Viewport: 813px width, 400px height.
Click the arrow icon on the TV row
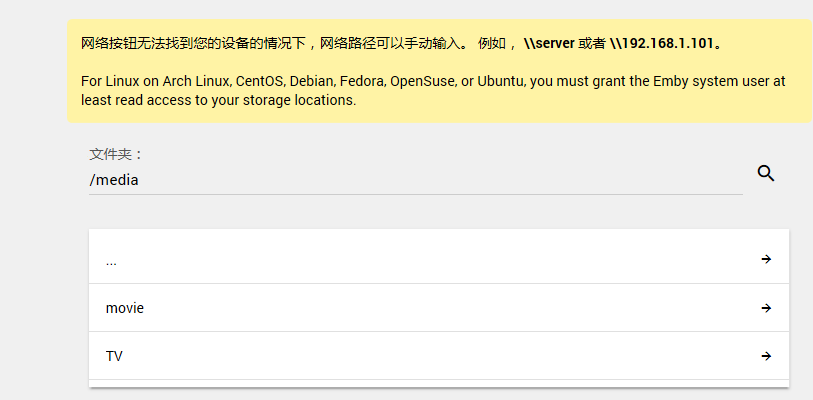click(x=766, y=356)
